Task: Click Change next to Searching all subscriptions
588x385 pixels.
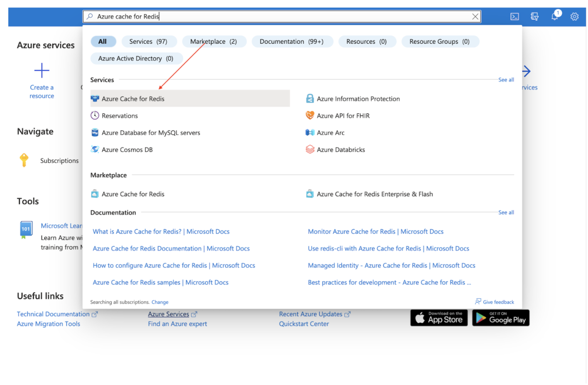Action: pyautogui.click(x=160, y=302)
